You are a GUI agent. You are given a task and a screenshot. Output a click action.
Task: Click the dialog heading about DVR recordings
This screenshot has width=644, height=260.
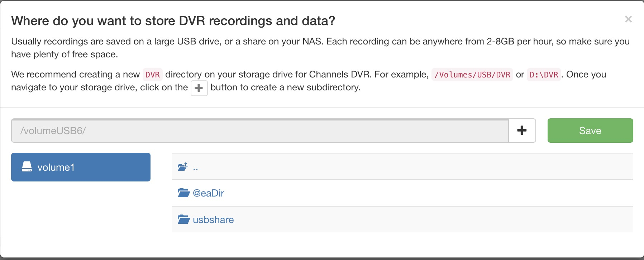pyautogui.click(x=173, y=21)
